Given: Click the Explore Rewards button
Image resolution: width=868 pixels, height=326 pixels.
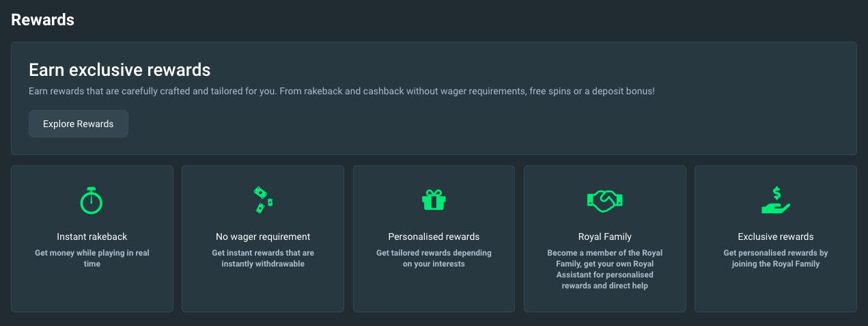Looking at the screenshot, I should click(79, 124).
